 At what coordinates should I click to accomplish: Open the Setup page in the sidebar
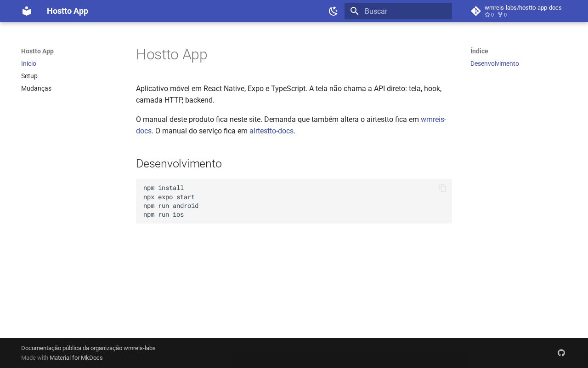(29, 76)
